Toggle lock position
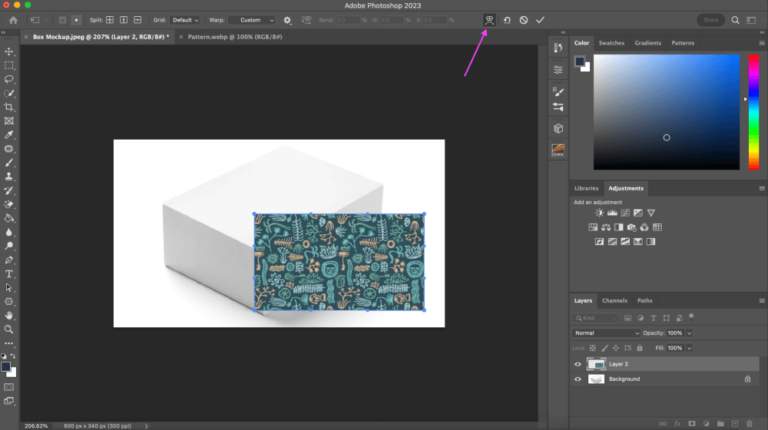Screen dimensions: 768x430 [x=616, y=348]
